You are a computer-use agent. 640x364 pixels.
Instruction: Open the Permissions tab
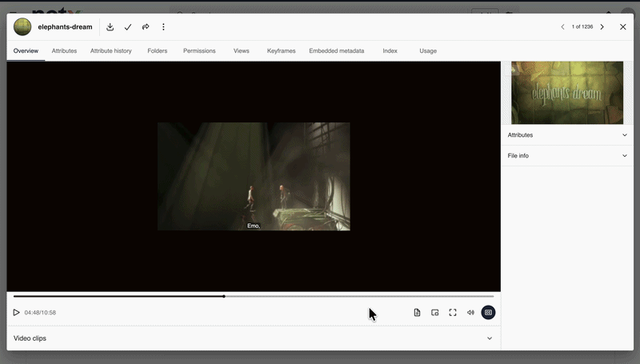click(199, 51)
